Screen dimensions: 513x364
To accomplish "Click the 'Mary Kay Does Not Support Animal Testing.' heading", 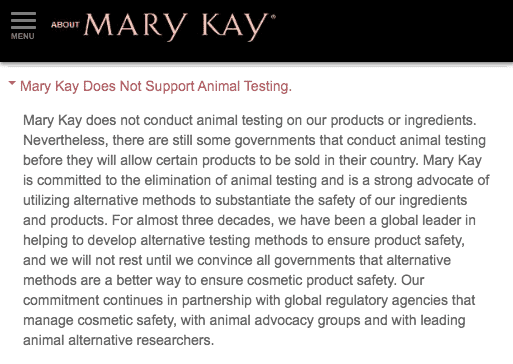I will [x=156, y=86].
